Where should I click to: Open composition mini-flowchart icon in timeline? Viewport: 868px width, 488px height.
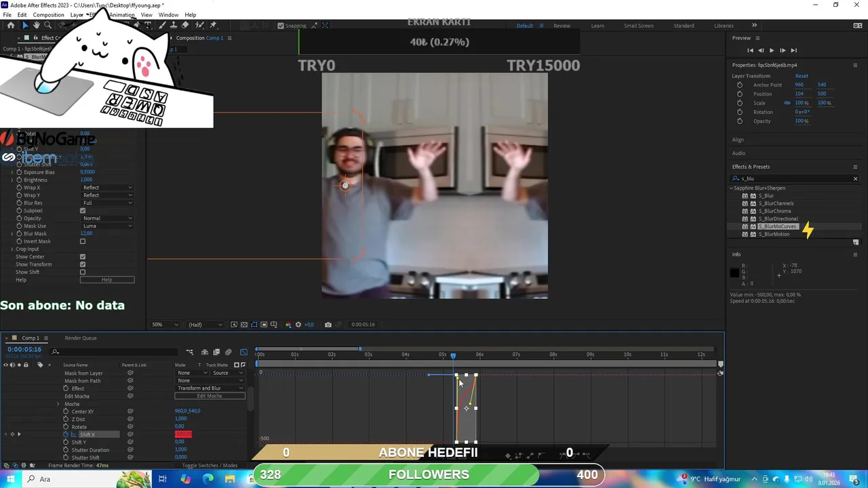190,352
